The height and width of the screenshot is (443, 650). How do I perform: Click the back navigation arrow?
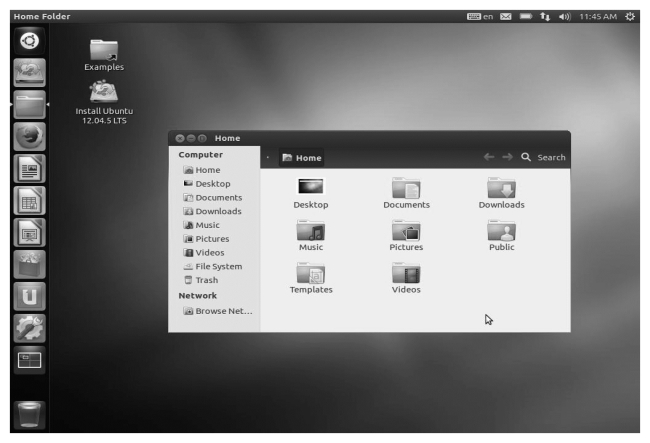(x=489, y=157)
